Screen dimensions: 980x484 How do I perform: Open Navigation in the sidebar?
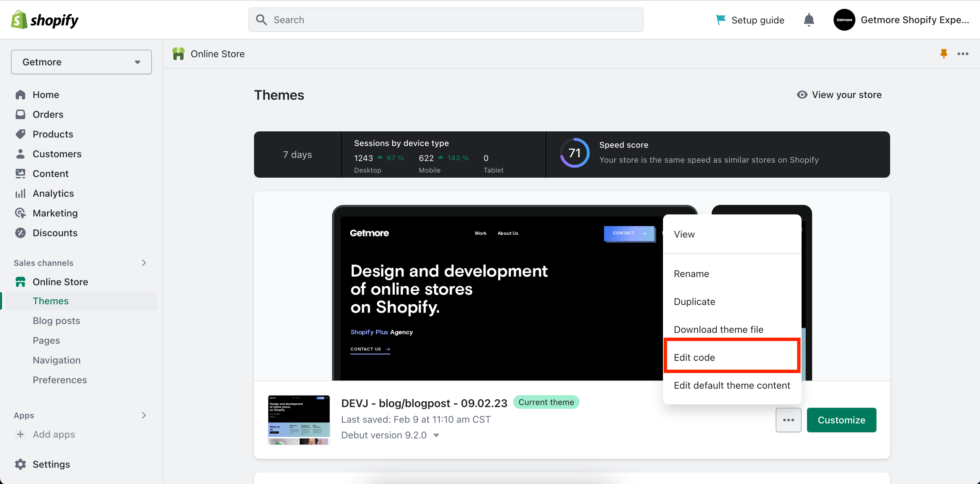point(57,360)
